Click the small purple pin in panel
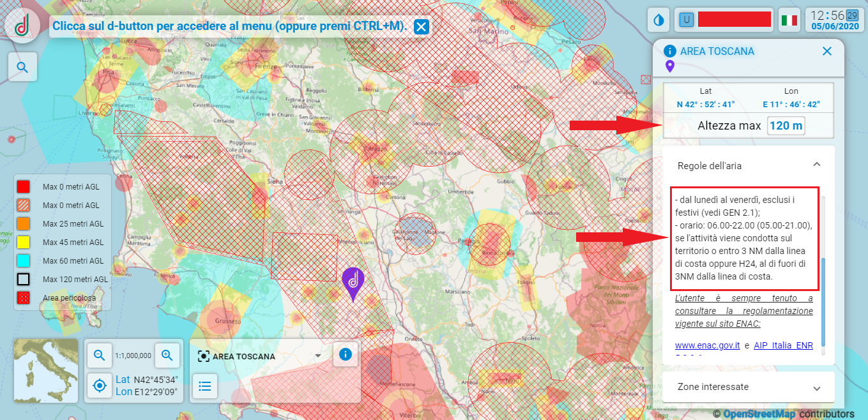 point(669,66)
